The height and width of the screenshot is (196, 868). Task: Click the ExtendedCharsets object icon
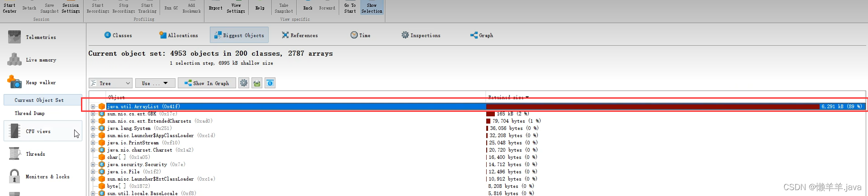[102, 121]
